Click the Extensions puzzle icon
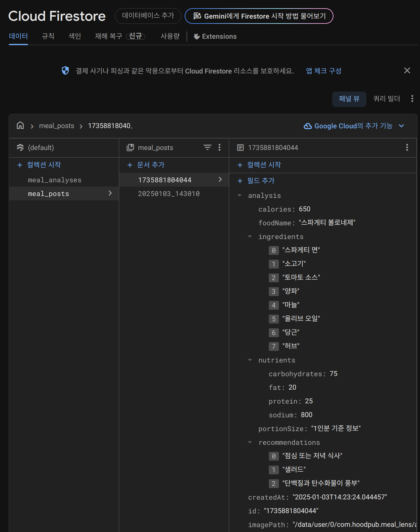 pos(197,37)
